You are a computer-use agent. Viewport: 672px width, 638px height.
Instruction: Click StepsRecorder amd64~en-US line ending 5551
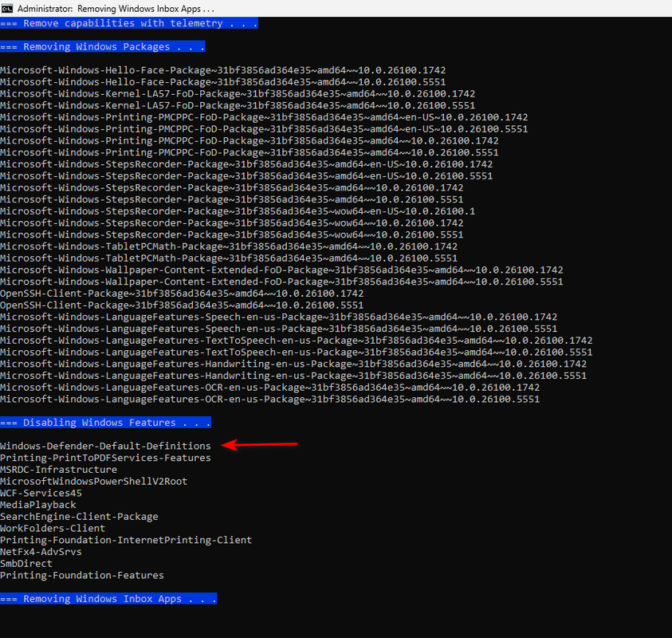(246, 176)
